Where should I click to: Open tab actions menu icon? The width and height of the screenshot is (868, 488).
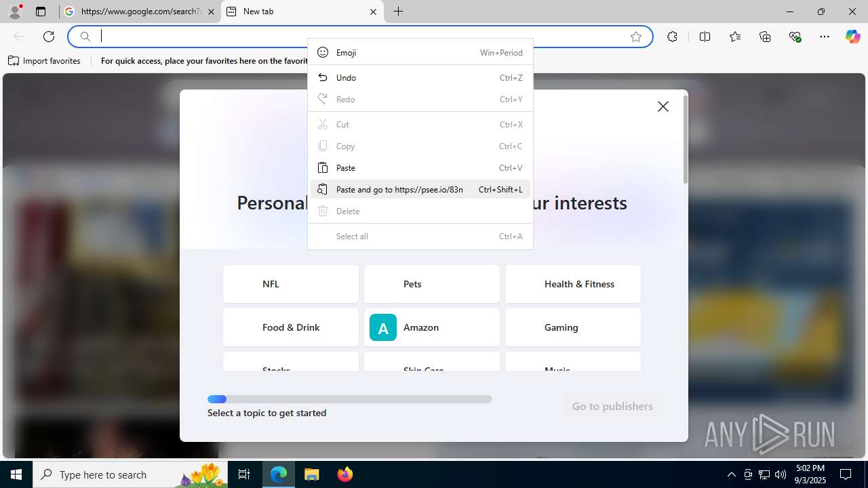pyautogui.click(x=41, y=12)
